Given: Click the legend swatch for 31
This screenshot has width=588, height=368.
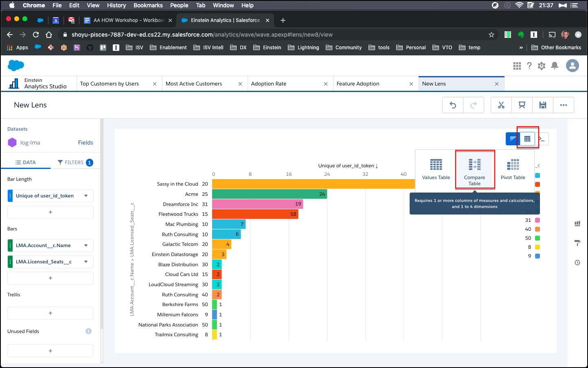Looking at the screenshot, I should (538, 220).
